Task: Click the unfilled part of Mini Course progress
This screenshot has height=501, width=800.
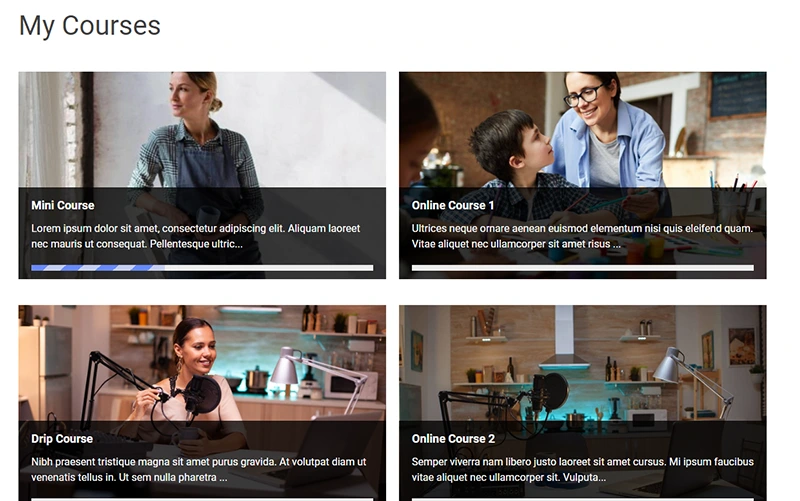Action: 269,268
